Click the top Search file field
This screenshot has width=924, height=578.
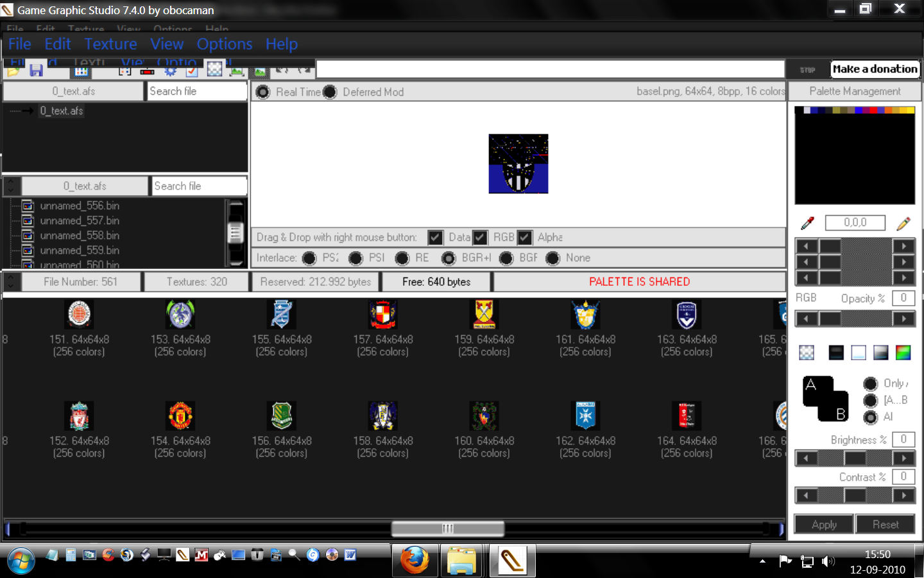coord(197,91)
